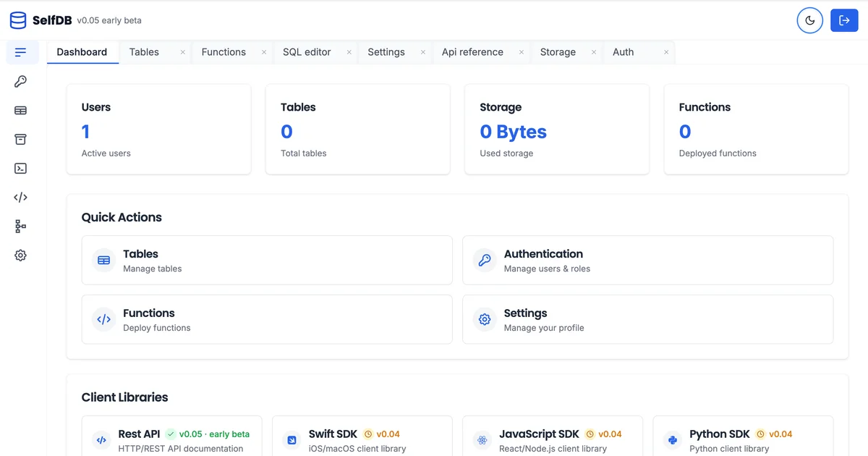
Task: Open Rest API documentation card
Action: (172, 436)
